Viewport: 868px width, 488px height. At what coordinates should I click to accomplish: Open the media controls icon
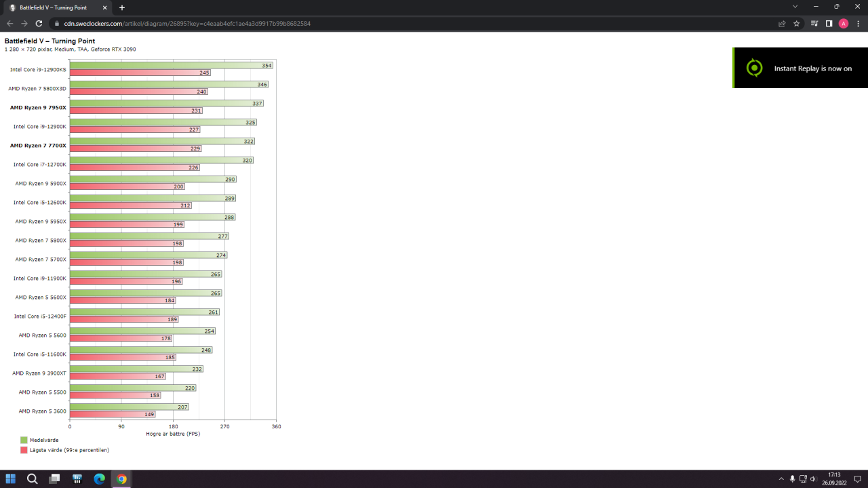tap(814, 23)
